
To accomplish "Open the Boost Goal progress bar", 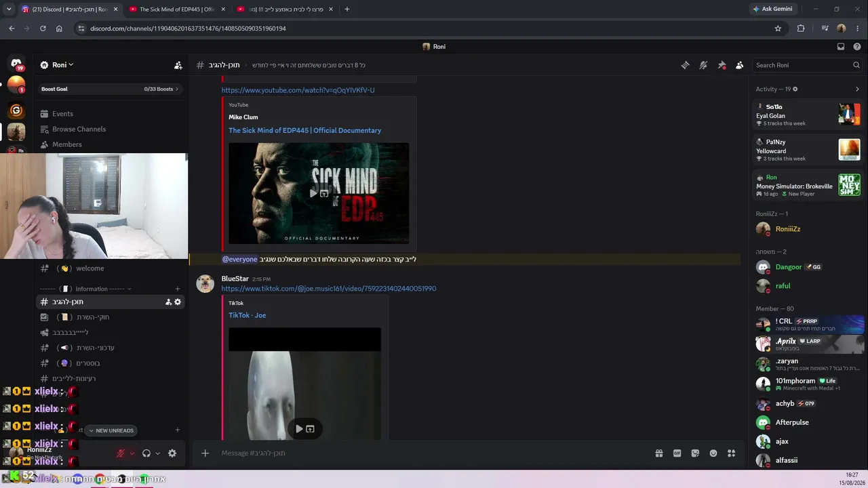I will (x=111, y=89).
